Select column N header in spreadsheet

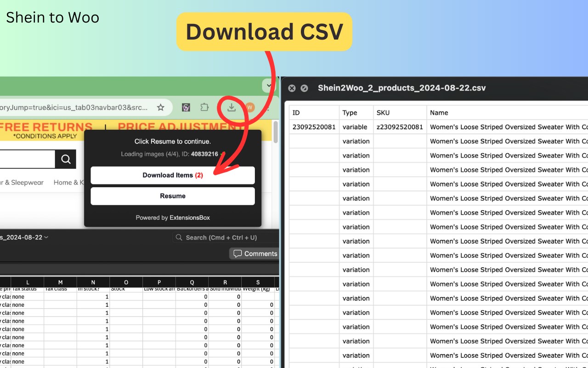[93, 282]
